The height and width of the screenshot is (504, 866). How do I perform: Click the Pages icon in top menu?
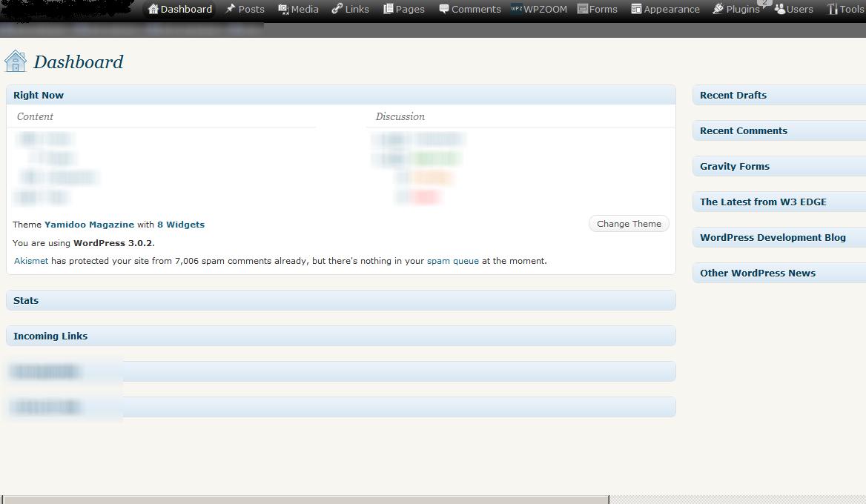click(389, 9)
